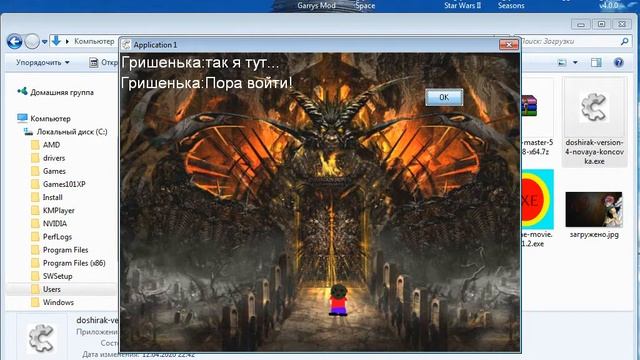Select the Windows folder in the tree
640x360 pixels.
tap(58, 302)
